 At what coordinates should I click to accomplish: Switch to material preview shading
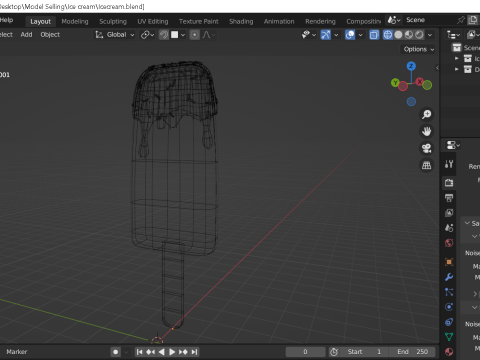(x=409, y=35)
